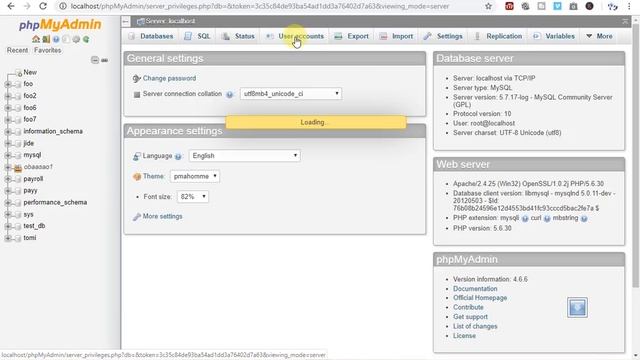The image size is (640, 360).
Task: Expand the performance_schema node
Action: 8,202
